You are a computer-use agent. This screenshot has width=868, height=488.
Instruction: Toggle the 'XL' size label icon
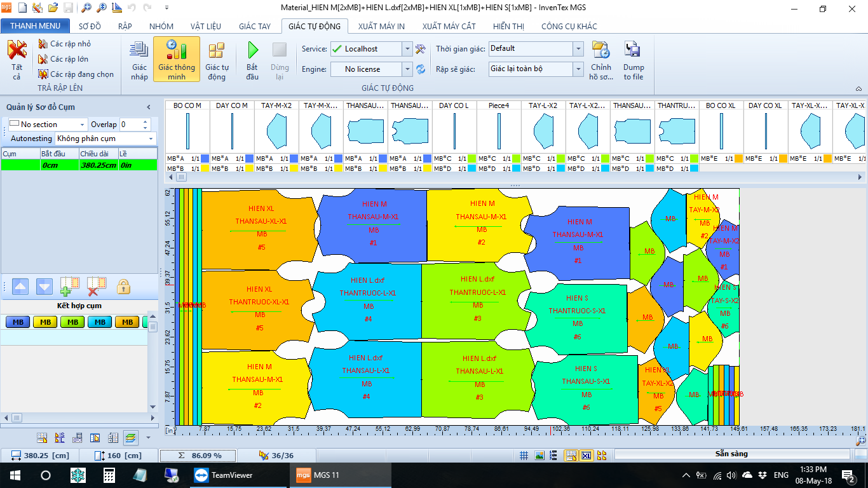pos(586,455)
